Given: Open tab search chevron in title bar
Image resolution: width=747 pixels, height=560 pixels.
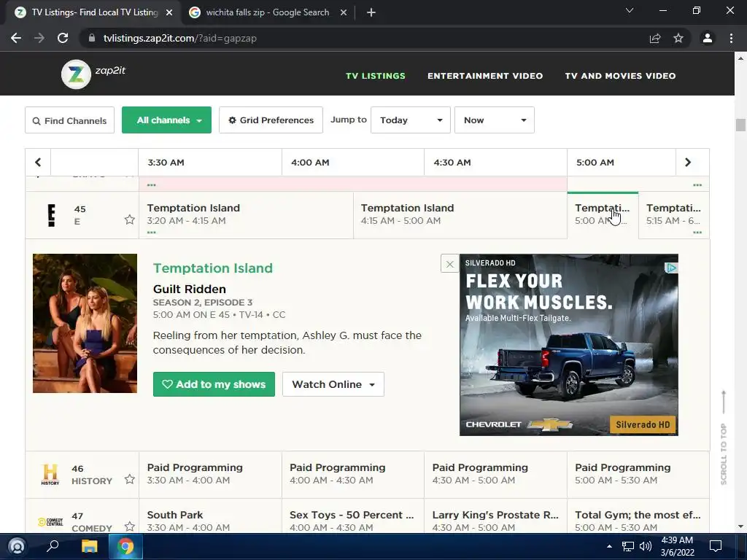Looking at the screenshot, I should [630, 10].
